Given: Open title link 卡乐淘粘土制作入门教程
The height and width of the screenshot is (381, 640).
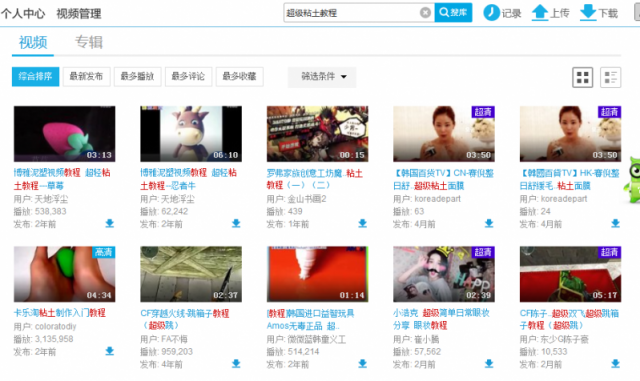Looking at the screenshot, I should 60,313.
